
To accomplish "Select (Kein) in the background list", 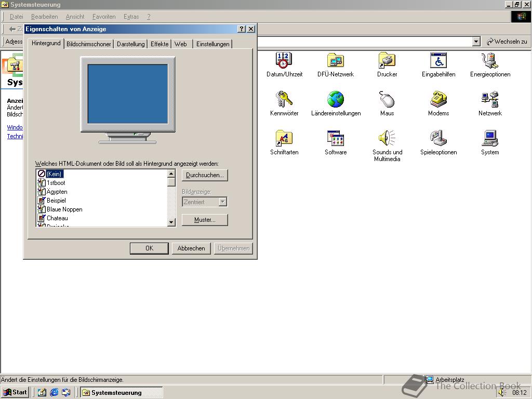I will (54, 174).
